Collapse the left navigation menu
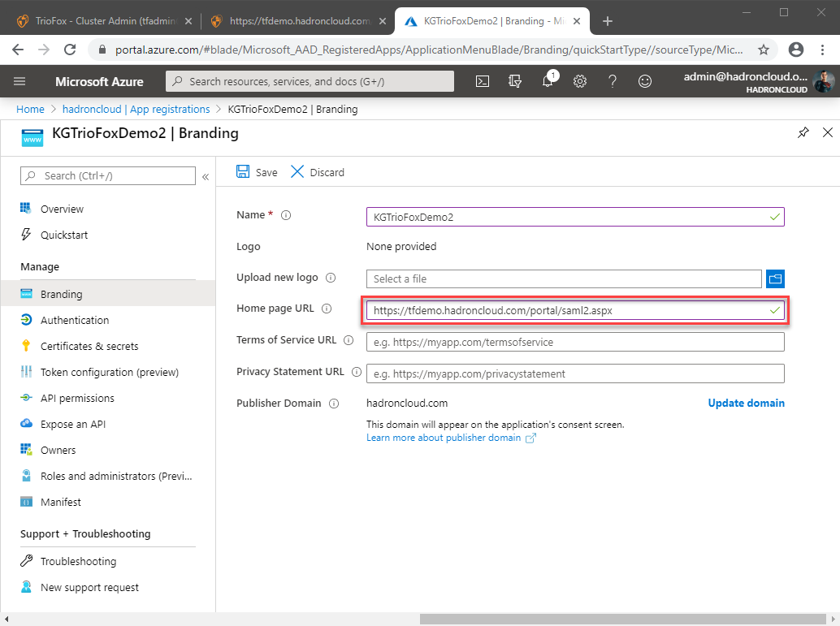 point(206,176)
